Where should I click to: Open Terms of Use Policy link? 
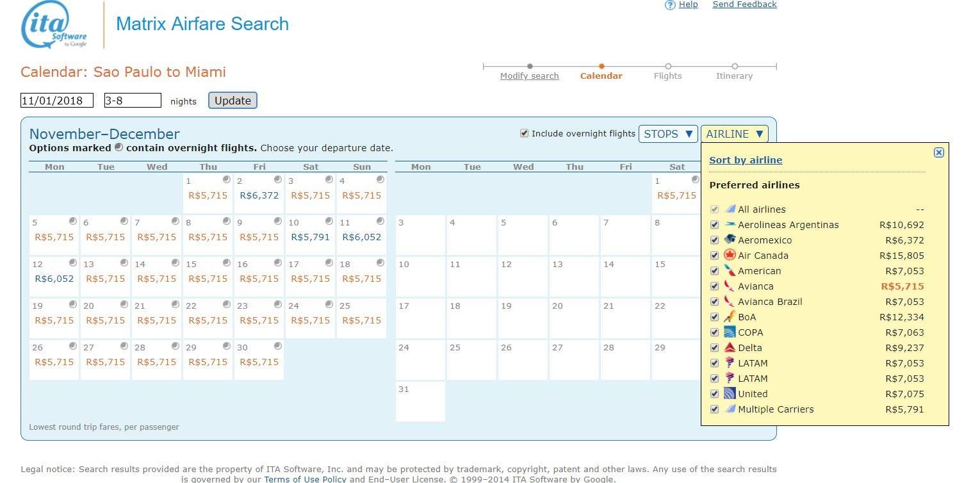coord(305,479)
